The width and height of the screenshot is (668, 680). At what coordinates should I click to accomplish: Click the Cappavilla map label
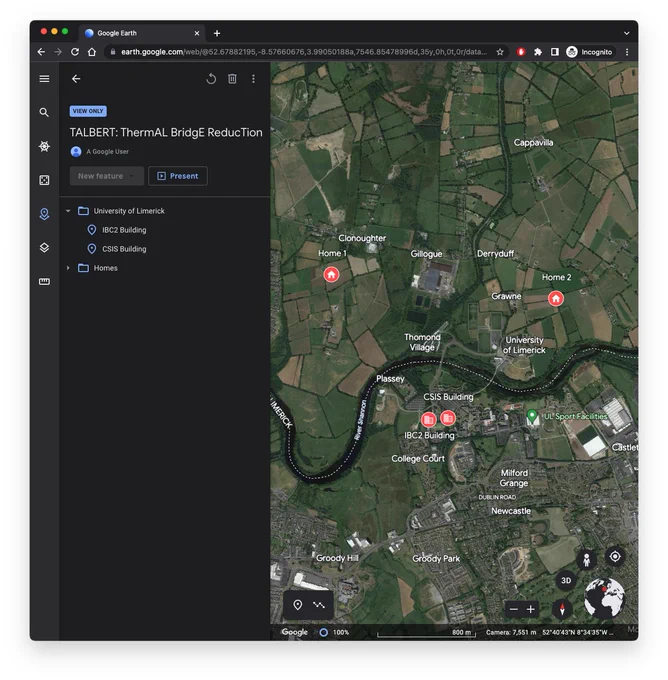click(x=533, y=143)
